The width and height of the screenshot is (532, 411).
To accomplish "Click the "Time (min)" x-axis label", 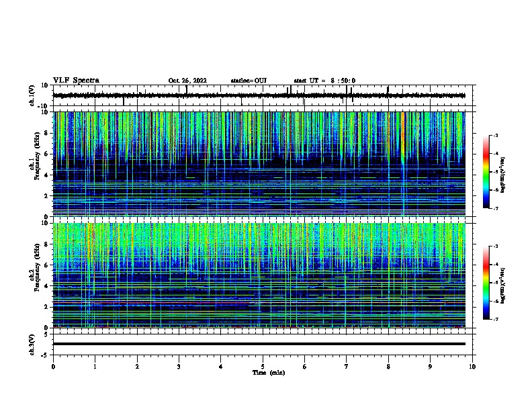I will (x=269, y=373).
